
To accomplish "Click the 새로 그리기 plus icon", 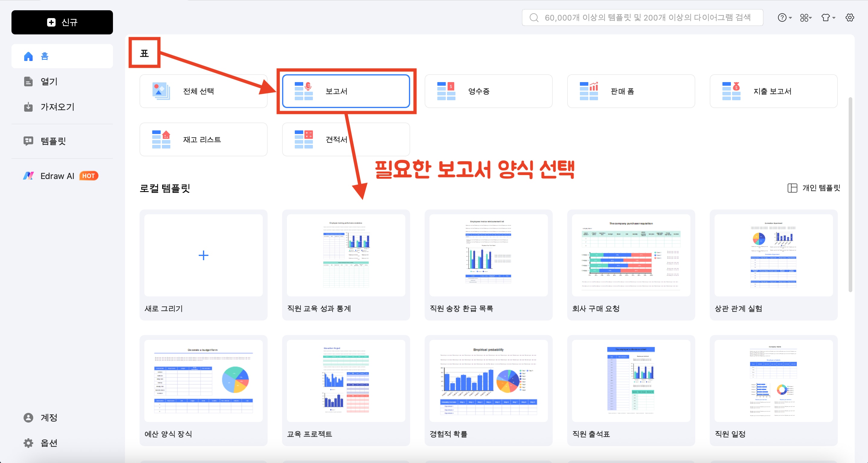I will (x=204, y=255).
